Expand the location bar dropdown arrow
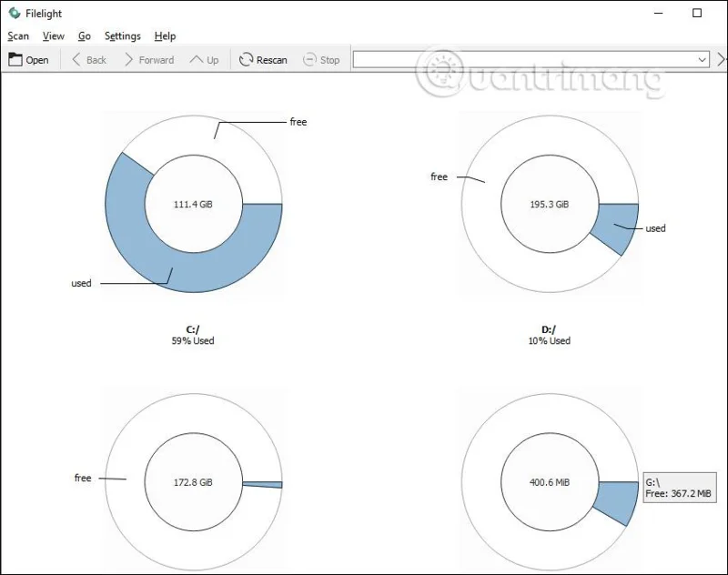Viewport: 728px width, 575px height. (x=702, y=59)
